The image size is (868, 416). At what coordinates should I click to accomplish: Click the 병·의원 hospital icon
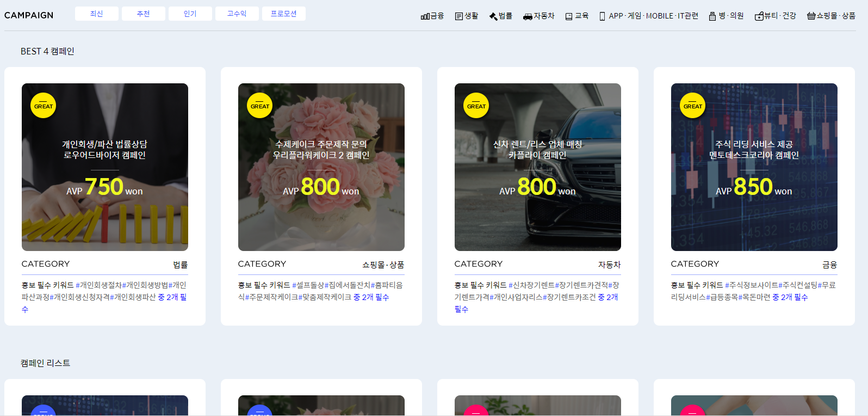(712, 16)
